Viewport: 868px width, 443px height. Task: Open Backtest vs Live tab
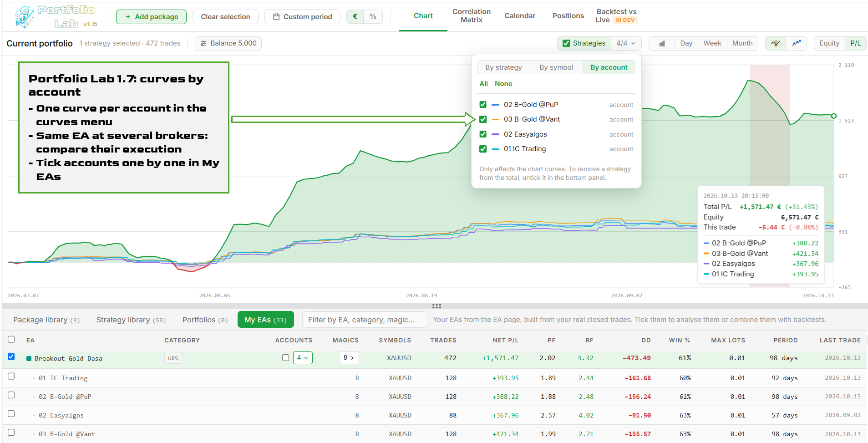[616, 16]
